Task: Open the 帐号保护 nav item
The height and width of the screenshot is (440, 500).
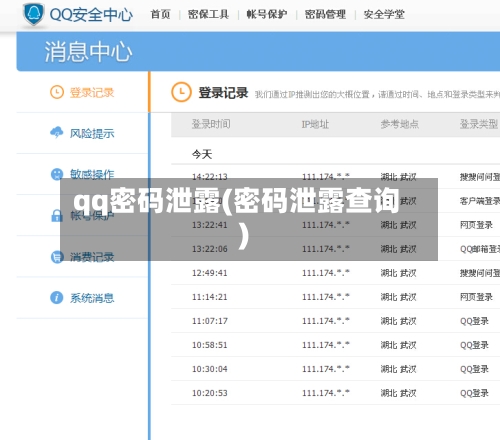Action: coord(267,14)
